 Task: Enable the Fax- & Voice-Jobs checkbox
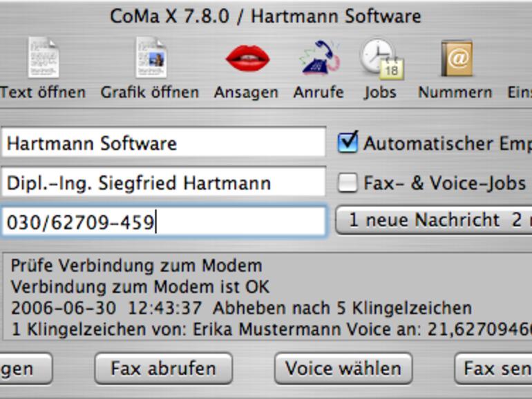tap(347, 183)
